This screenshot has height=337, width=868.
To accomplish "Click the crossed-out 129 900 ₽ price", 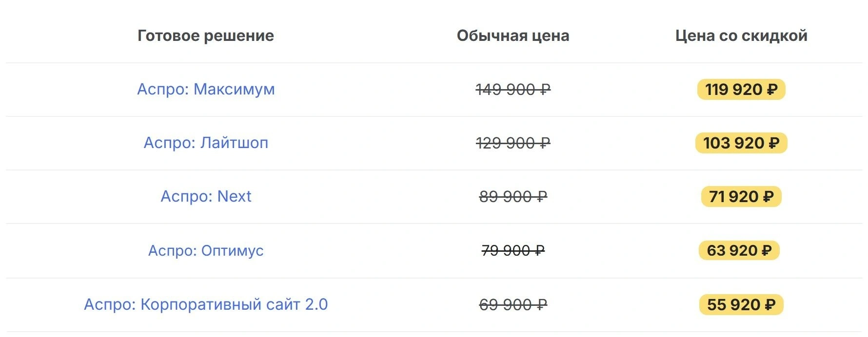I will (x=513, y=143).
